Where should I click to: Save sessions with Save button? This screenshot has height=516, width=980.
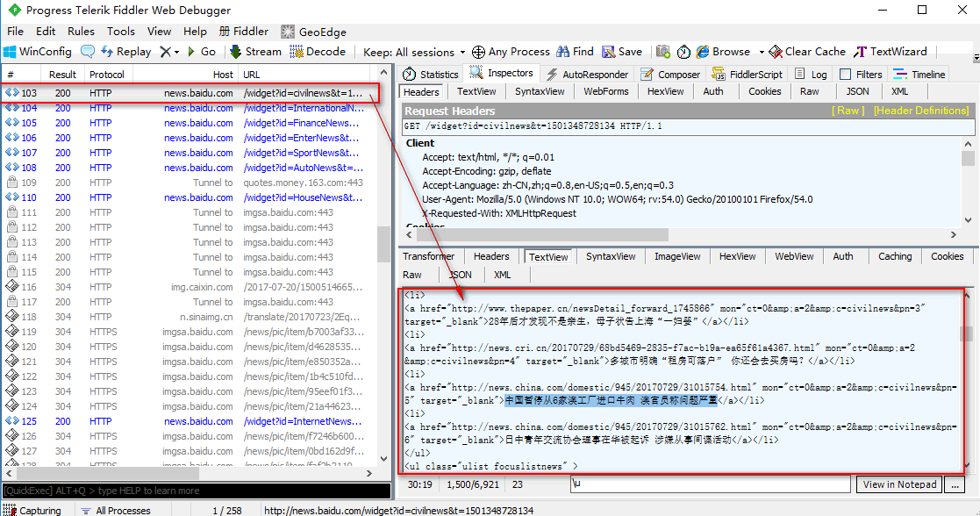click(622, 52)
